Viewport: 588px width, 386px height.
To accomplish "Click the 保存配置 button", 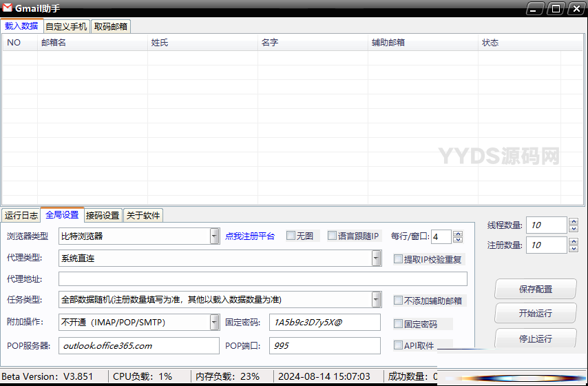I will coord(535,289).
